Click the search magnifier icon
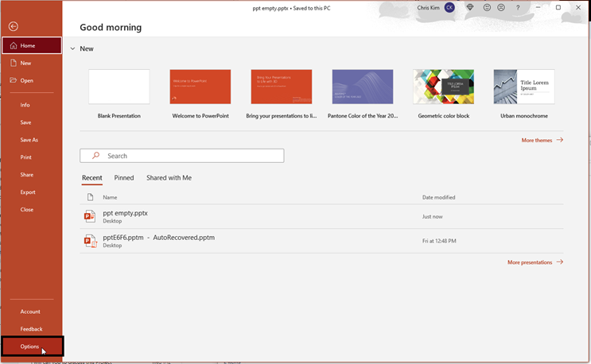 pyautogui.click(x=95, y=156)
